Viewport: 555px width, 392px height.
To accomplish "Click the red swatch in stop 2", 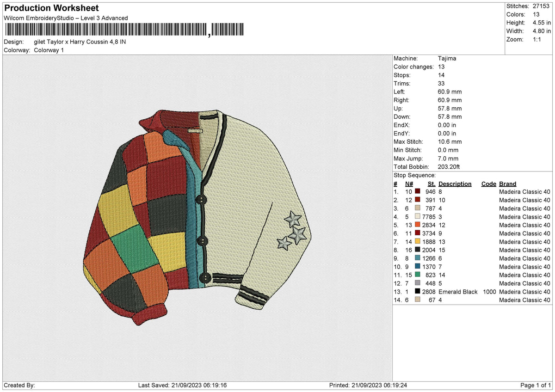I will coord(417,200).
